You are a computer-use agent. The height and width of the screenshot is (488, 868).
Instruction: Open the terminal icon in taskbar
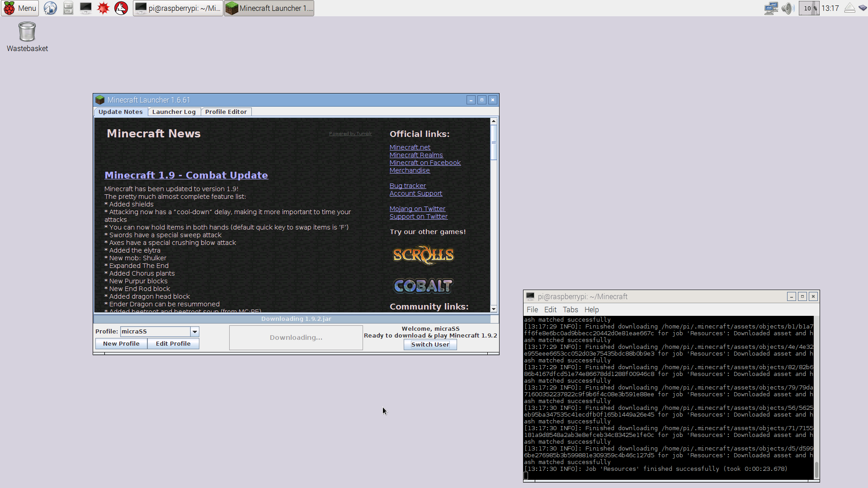[85, 8]
